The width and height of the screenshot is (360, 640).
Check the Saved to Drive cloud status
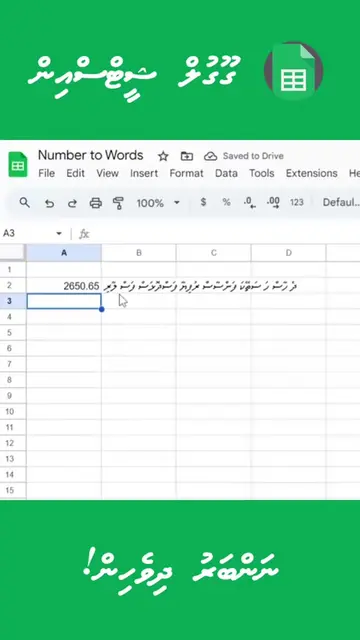pyautogui.click(x=210, y=156)
